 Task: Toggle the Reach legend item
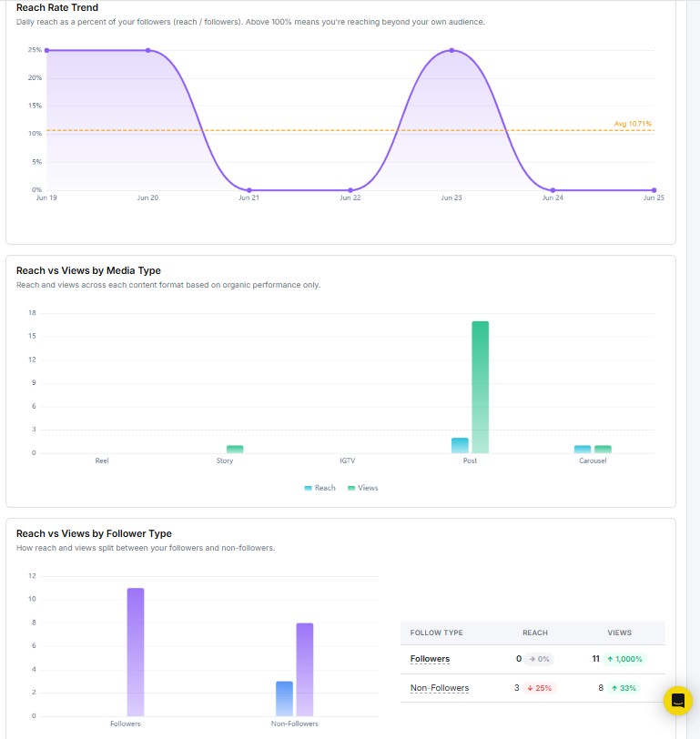320,488
